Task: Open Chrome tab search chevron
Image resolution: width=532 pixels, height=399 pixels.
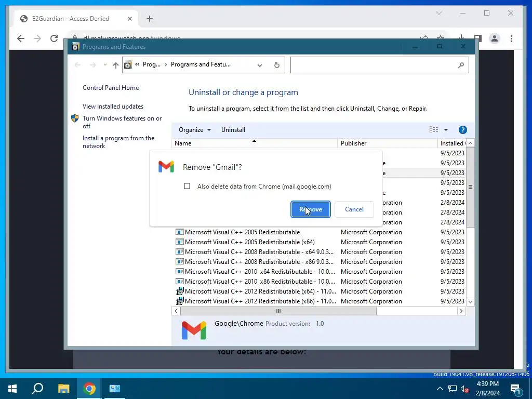Action: point(438,13)
